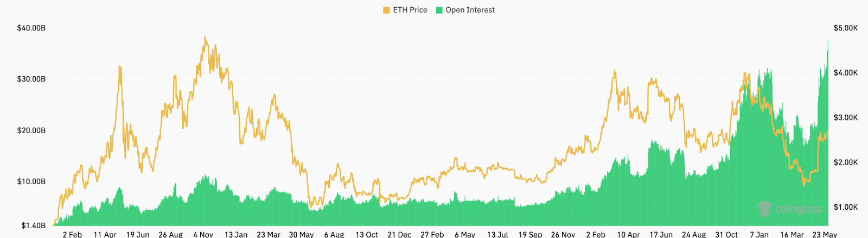Click the 7 Jan date marker
Image resolution: width=868 pixels, height=238 pixels.
pyautogui.click(x=759, y=234)
